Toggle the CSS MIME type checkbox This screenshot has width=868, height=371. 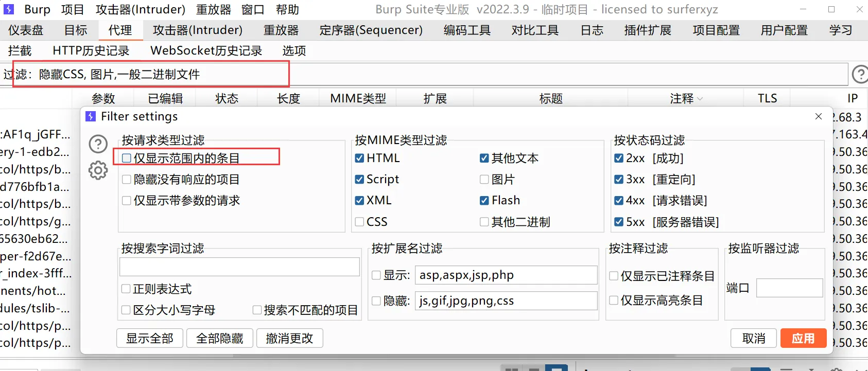(x=360, y=222)
